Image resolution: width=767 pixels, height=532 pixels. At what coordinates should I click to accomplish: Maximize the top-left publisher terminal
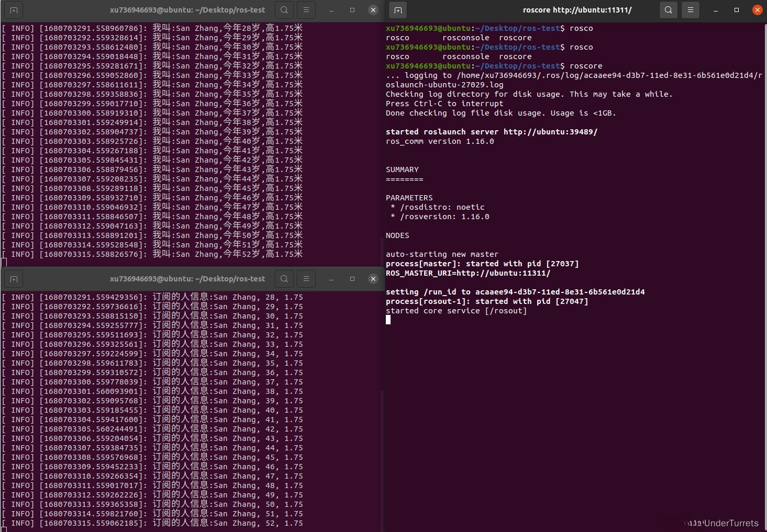[352, 10]
